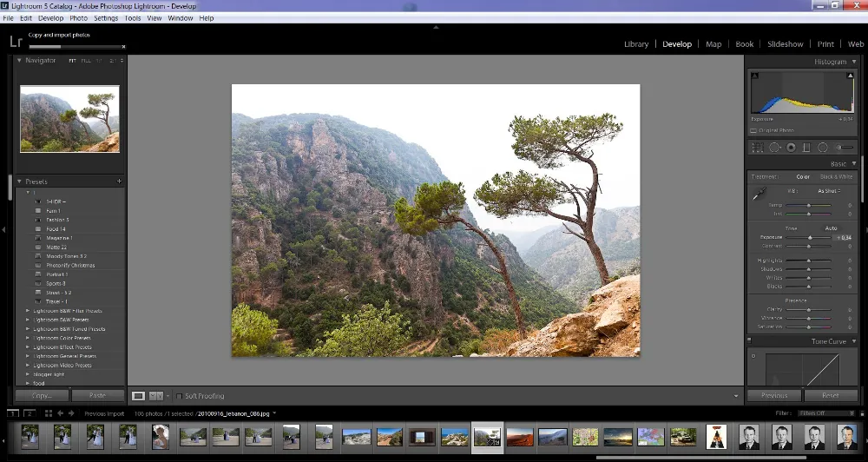Screen dimensions: 868x462
Task: Open the Settings menu
Action: pyautogui.click(x=106, y=18)
